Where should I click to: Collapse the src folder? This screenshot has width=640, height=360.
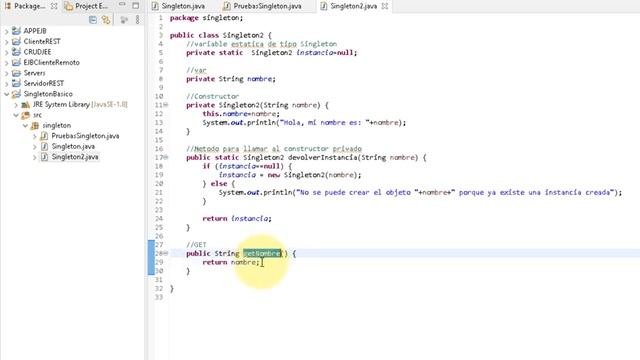pos(16,115)
